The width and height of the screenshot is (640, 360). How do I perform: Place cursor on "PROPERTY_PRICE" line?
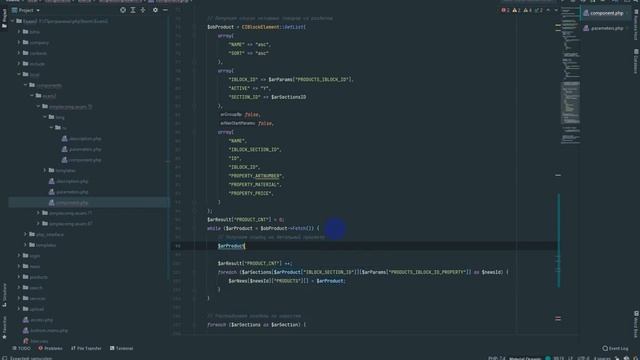pyautogui.click(x=251, y=193)
